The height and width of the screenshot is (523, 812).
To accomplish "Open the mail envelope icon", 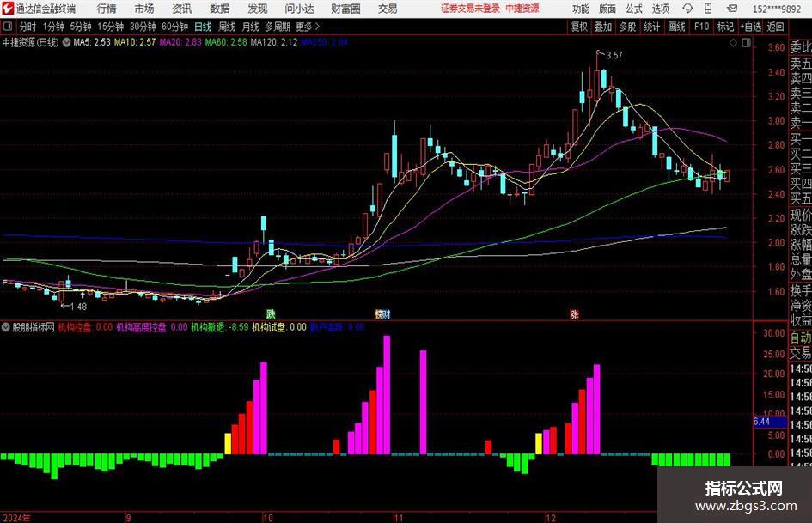I will (x=732, y=9).
